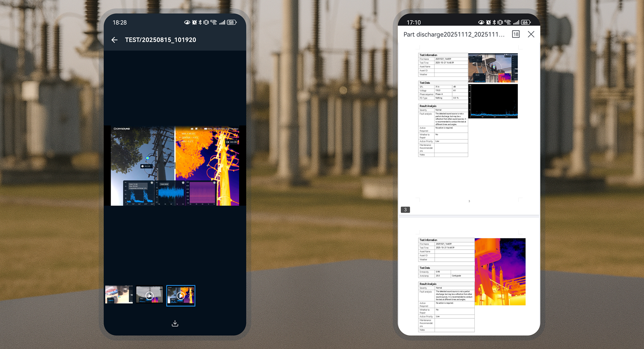Open settings gear on the PRPD scatter chart
The width and height of the screenshot is (644, 349).
point(152,183)
